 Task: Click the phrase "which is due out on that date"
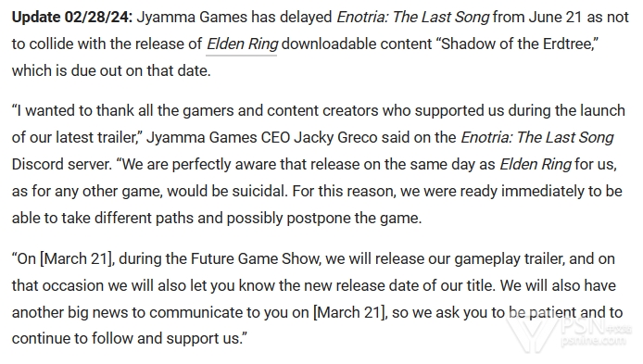click(109, 71)
